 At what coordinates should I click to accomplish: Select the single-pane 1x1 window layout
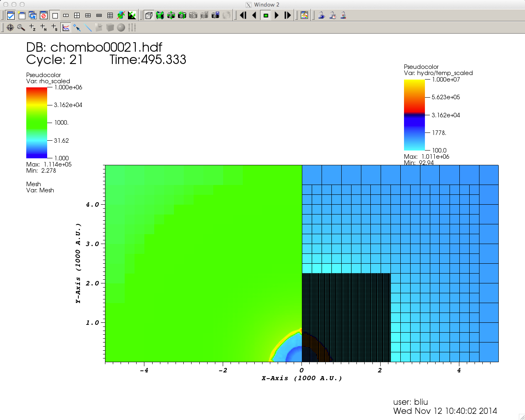[x=55, y=16]
